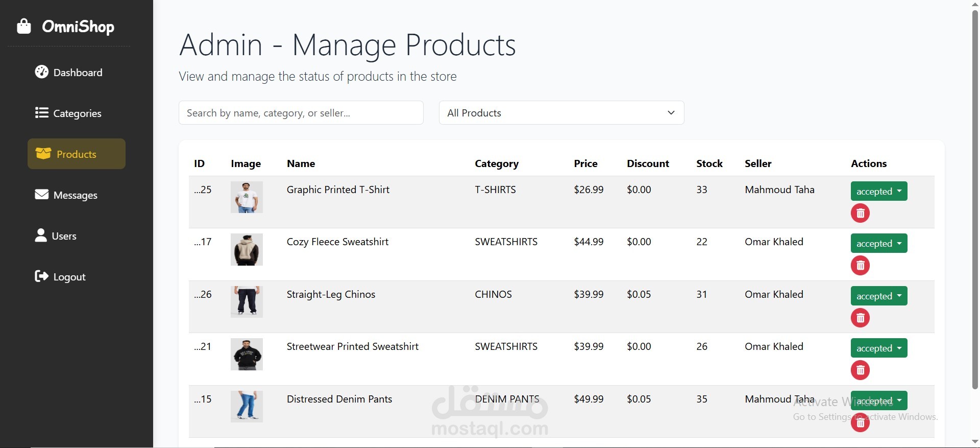Screen dimensions: 980x448
Task: Click the vertical page scrollbar
Action: point(975,199)
